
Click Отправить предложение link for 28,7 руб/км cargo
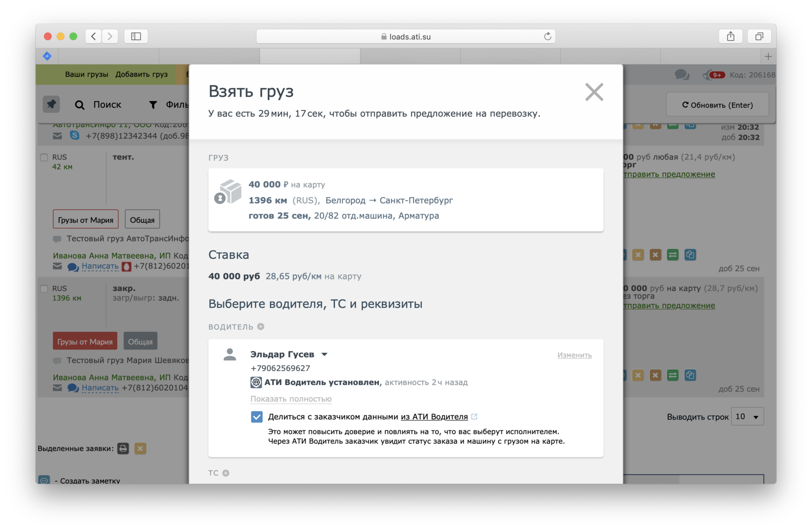tap(669, 305)
